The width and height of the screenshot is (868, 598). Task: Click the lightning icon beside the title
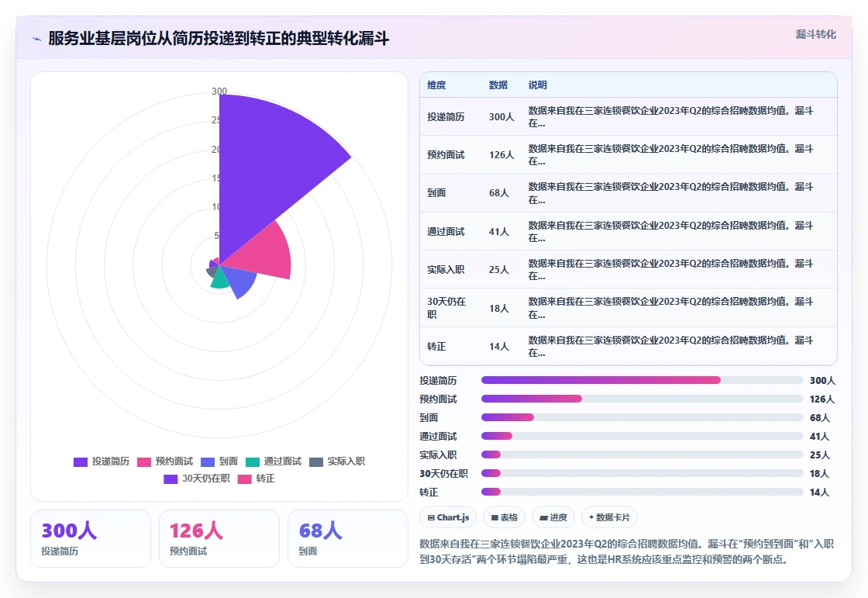point(37,39)
